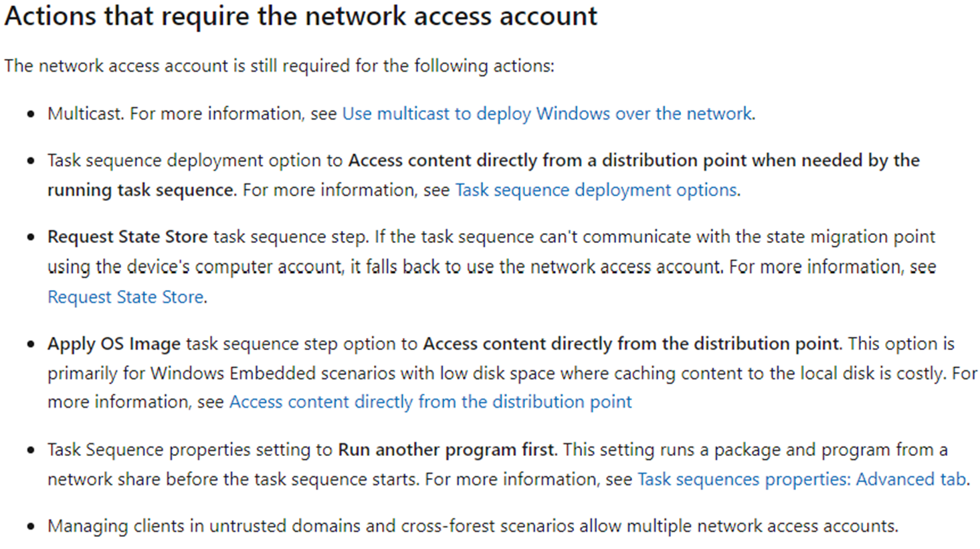The width and height of the screenshot is (980, 549).
Task: Open Task sequences properties: Advanced tab link
Action: (801, 479)
